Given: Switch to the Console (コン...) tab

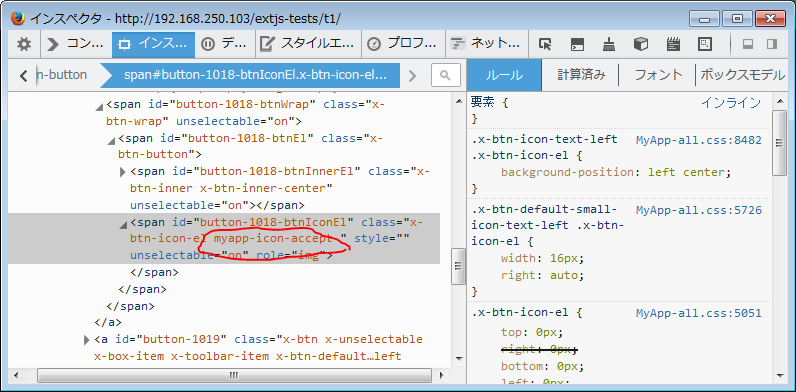Looking at the screenshot, I should click(76, 45).
